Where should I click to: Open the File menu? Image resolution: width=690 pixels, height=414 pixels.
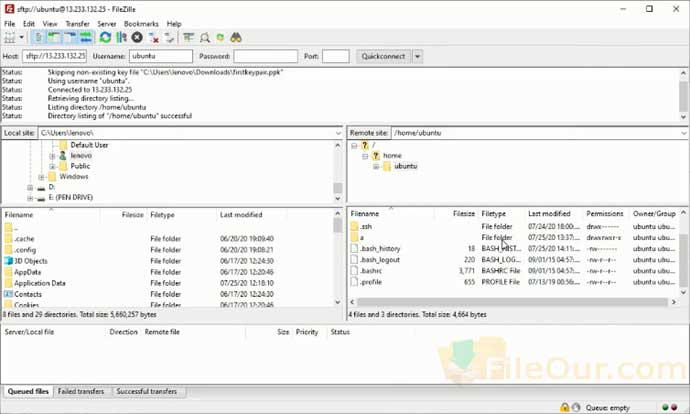click(9, 24)
